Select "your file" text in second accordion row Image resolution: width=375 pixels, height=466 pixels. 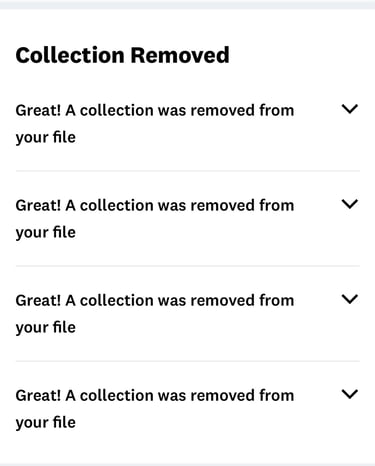coord(46,232)
